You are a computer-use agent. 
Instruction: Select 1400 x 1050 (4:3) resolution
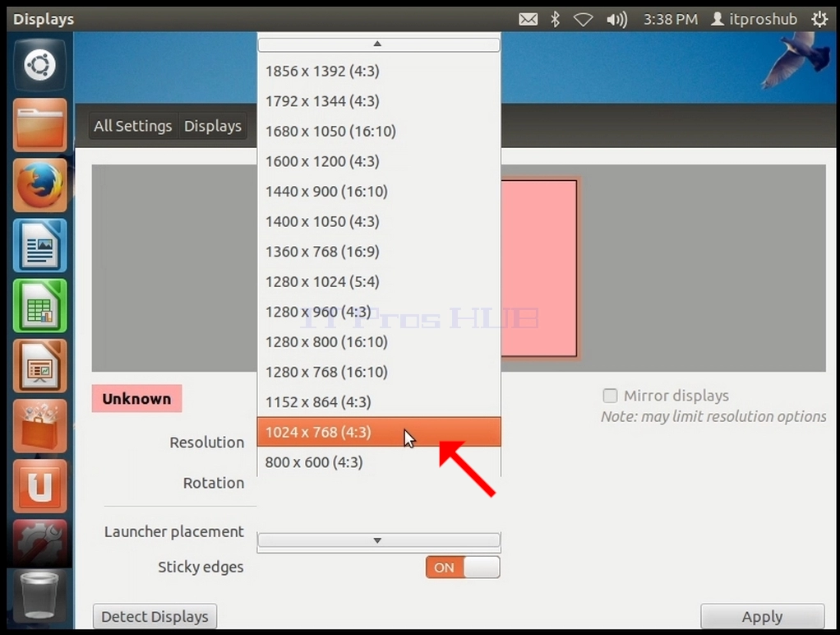(379, 221)
